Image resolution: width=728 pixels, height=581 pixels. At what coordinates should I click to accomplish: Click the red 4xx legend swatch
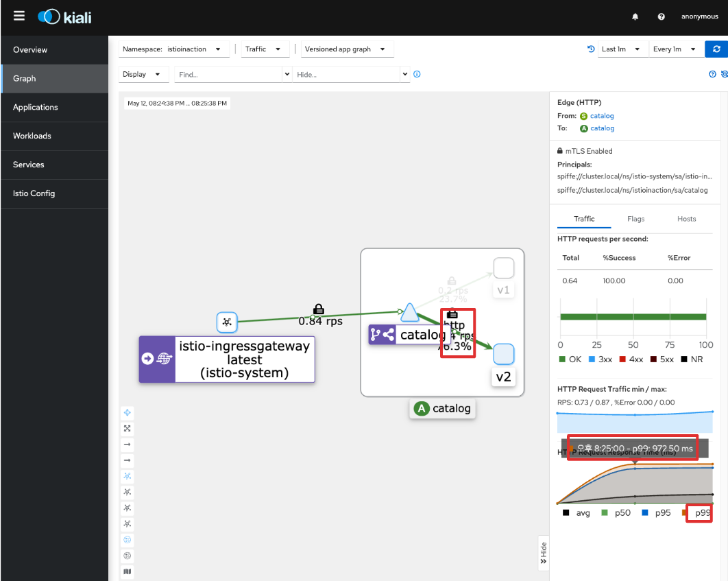pos(622,359)
